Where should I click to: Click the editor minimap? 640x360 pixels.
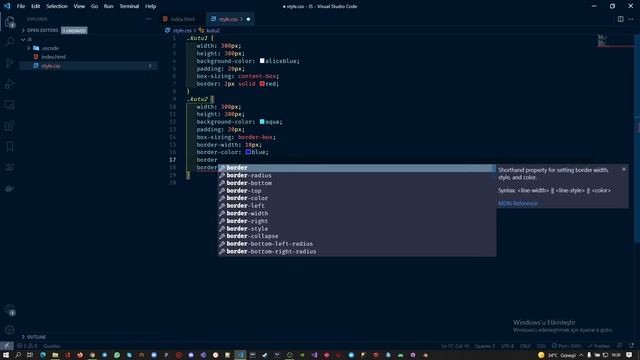click(x=616, y=42)
